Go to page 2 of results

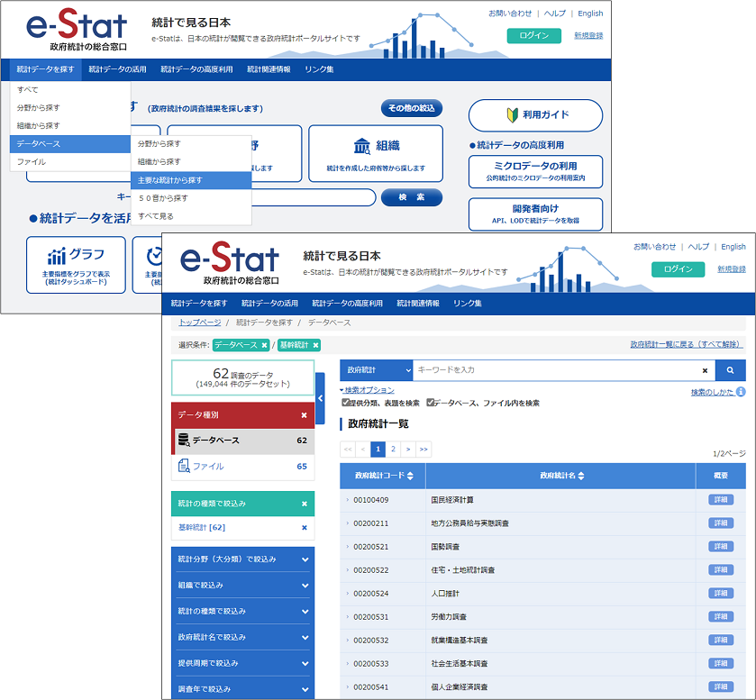(393, 450)
